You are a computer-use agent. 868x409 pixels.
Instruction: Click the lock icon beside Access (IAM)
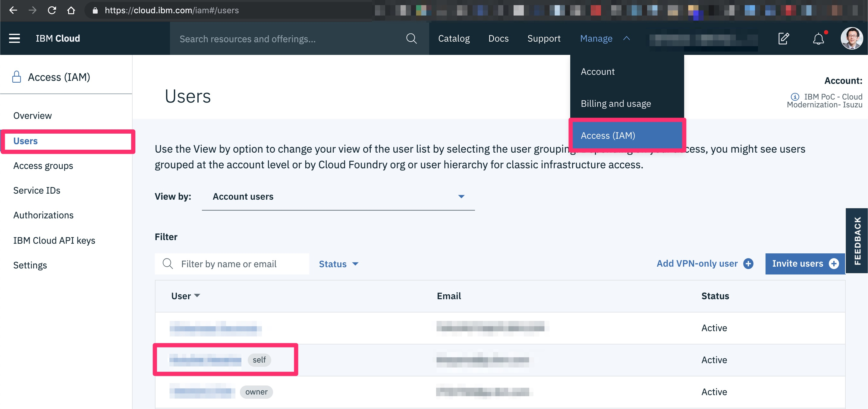pos(16,77)
